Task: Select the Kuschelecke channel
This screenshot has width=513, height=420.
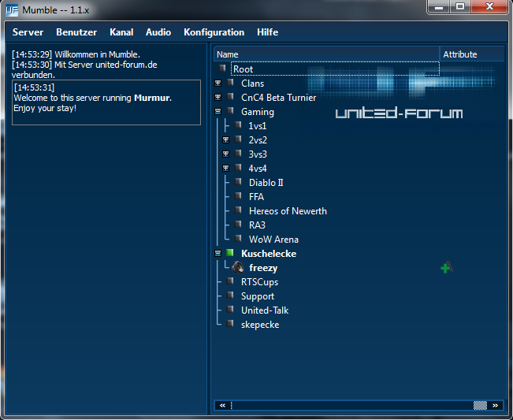Action: point(269,254)
